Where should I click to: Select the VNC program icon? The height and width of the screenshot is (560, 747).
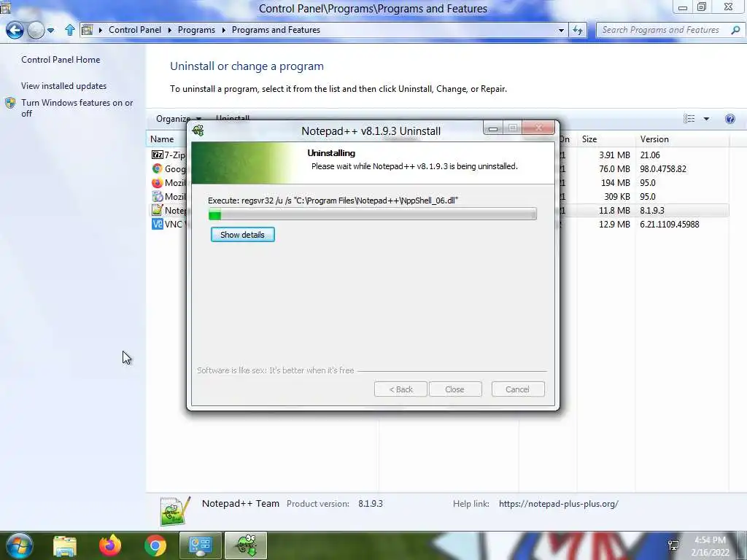coord(158,224)
